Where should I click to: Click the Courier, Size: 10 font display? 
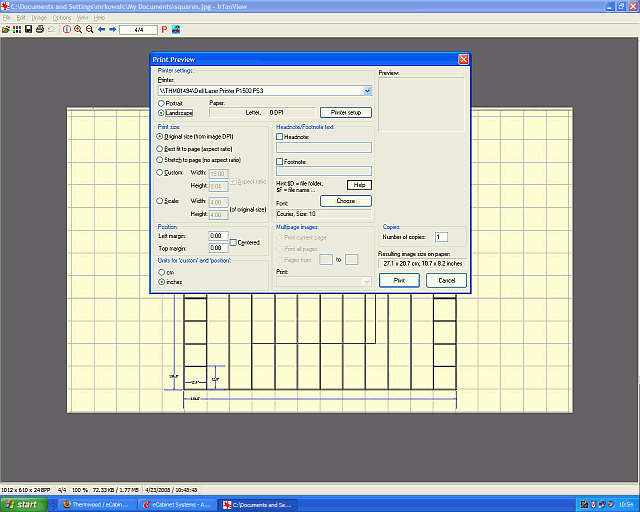324,214
